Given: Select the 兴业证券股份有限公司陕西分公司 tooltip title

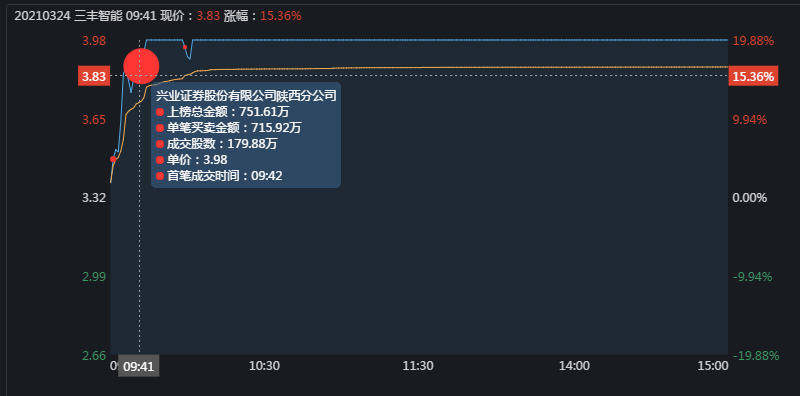Looking at the screenshot, I should [246, 96].
